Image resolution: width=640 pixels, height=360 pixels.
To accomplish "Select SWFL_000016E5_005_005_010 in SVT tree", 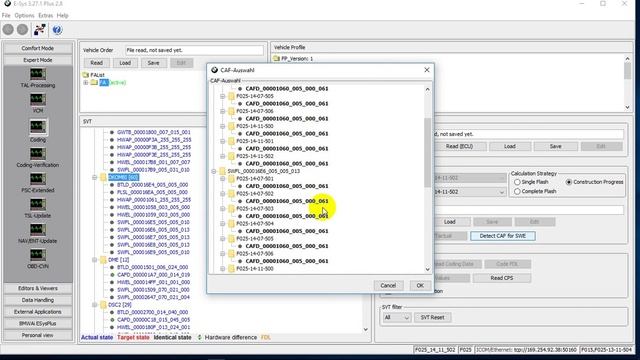I will pos(153,222).
